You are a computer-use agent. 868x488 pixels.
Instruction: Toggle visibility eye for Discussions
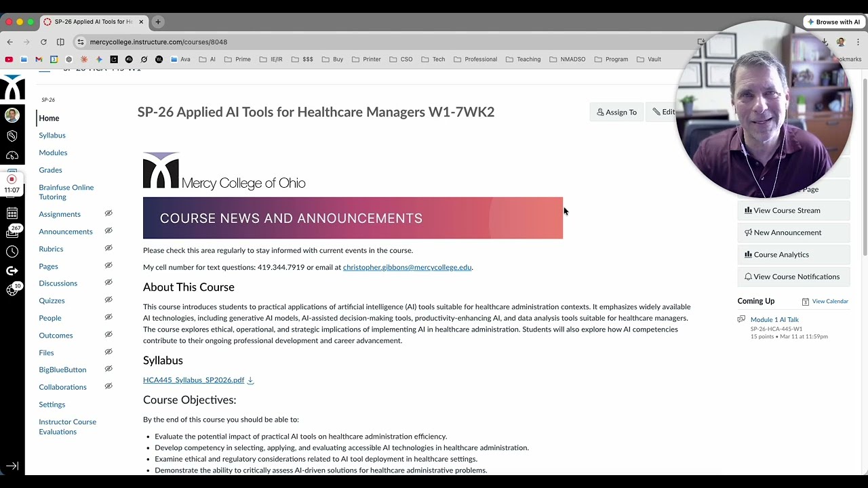click(108, 283)
